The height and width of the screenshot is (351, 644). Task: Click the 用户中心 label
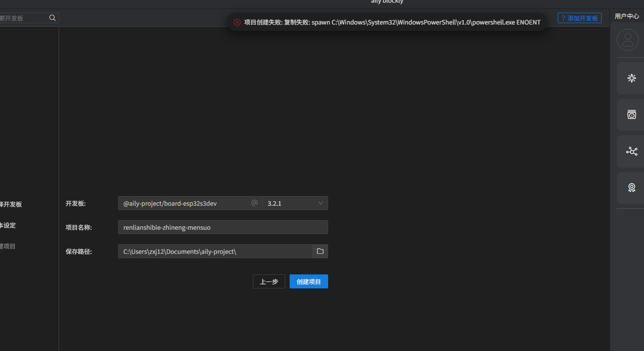[x=627, y=16]
